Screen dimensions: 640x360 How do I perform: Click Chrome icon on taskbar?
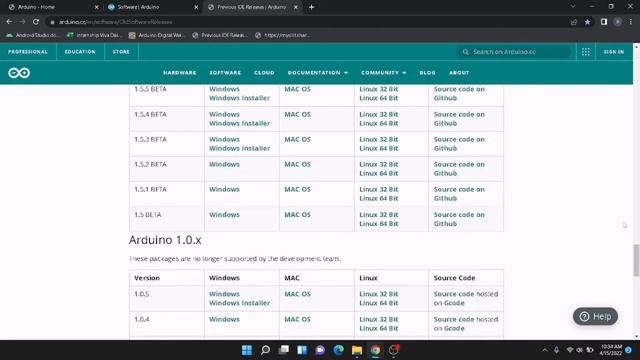click(x=375, y=350)
